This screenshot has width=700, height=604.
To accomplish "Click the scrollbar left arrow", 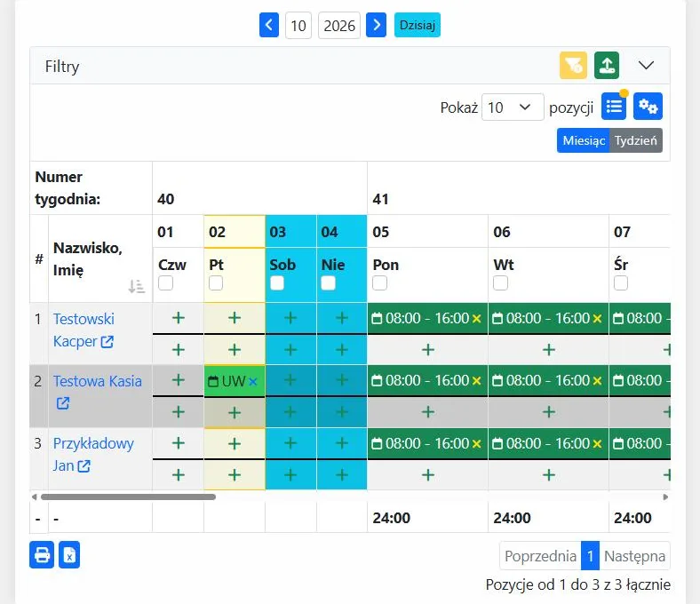I will [x=34, y=497].
